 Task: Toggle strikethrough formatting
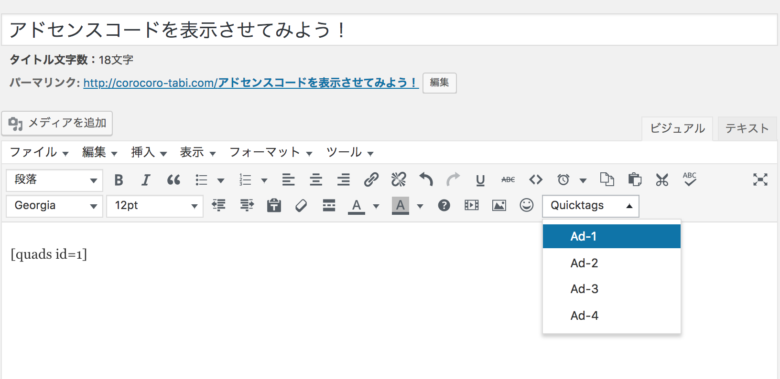click(x=508, y=180)
